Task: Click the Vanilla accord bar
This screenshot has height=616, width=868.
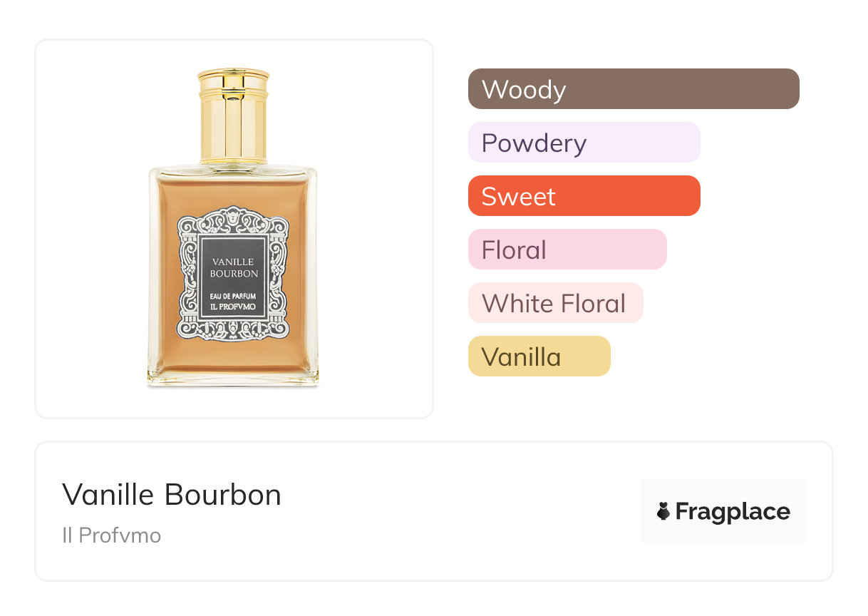Action: [x=539, y=356]
